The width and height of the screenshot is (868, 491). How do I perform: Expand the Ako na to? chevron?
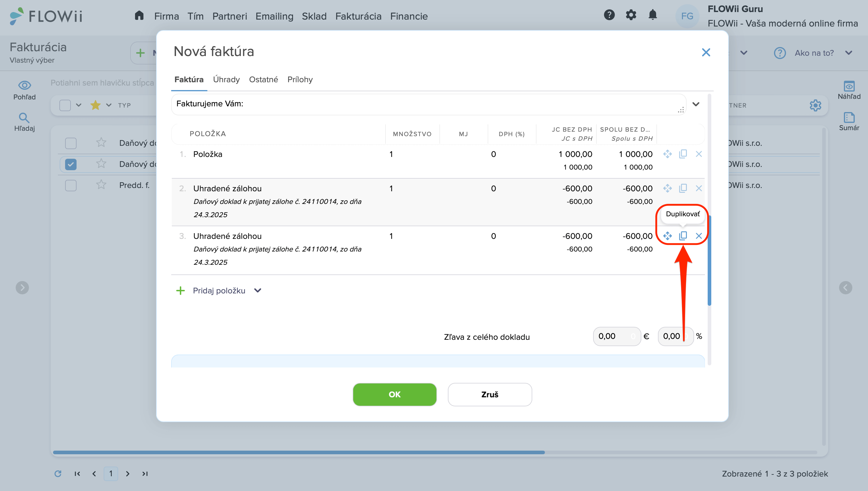coord(849,53)
